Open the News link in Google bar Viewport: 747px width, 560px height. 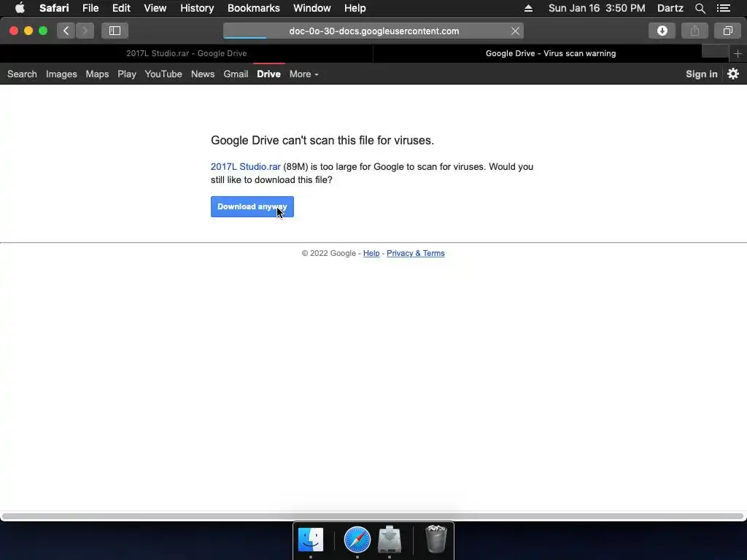203,74
